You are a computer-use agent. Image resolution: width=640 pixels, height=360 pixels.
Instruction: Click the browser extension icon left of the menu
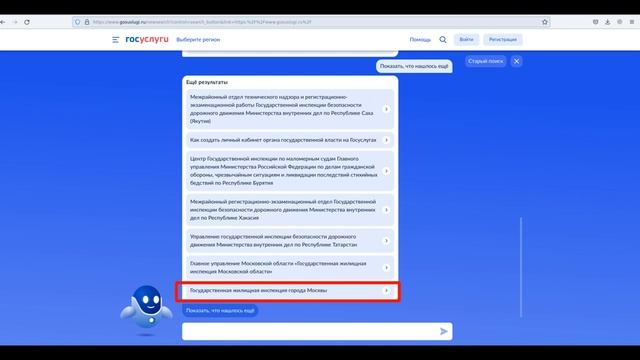pyautogui.click(x=620, y=22)
